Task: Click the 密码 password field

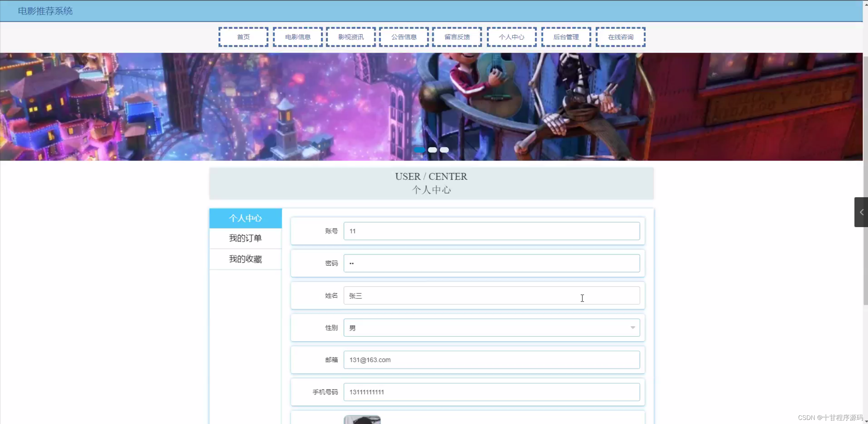Action: pyautogui.click(x=491, y=263)
